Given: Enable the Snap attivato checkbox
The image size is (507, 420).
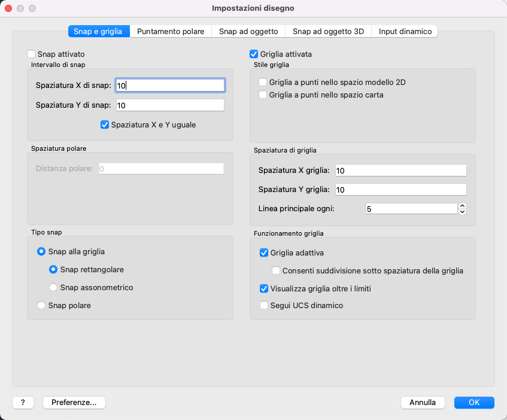Looking at the screenshot, I should (32, 54).
